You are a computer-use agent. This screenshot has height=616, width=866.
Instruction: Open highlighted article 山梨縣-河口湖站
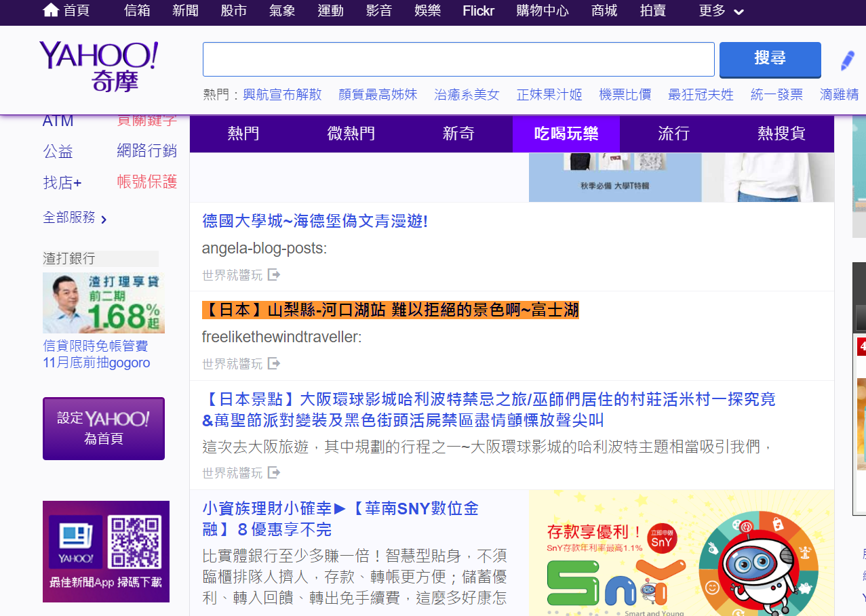coord(391,310)
